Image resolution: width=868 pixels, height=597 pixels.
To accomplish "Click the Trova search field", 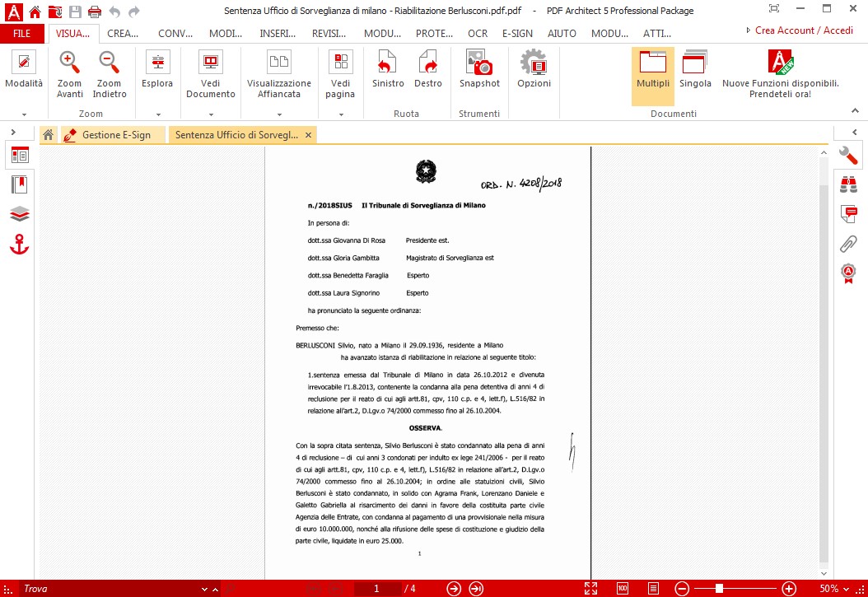I will tap(110, 589).
